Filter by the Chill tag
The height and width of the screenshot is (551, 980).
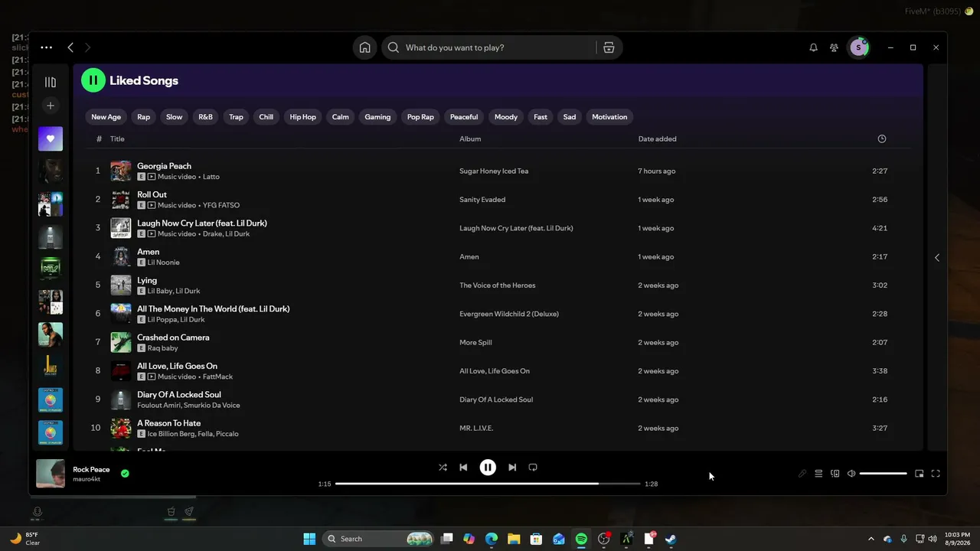(x=266, y=117)
